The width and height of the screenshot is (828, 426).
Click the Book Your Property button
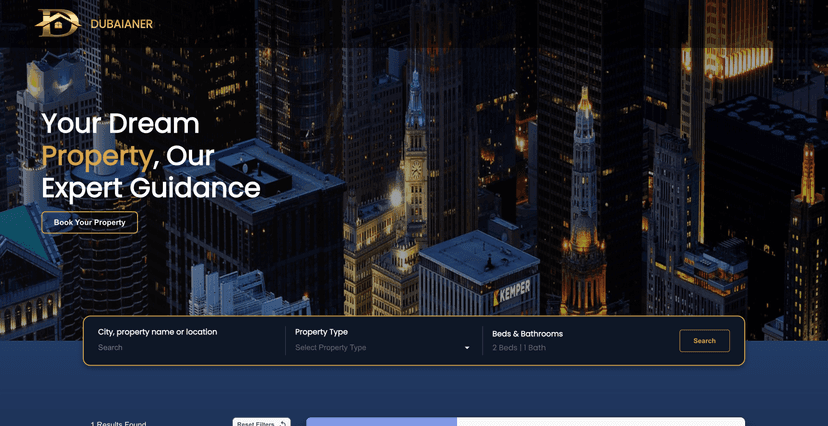click(90, 222)
